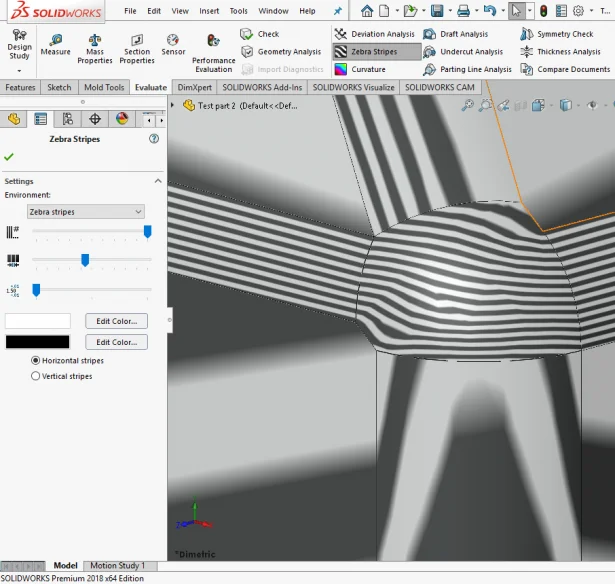Open Zebra Stripes help icon
The height and width of the screenshot is (584, 615).
pos(154,139)
